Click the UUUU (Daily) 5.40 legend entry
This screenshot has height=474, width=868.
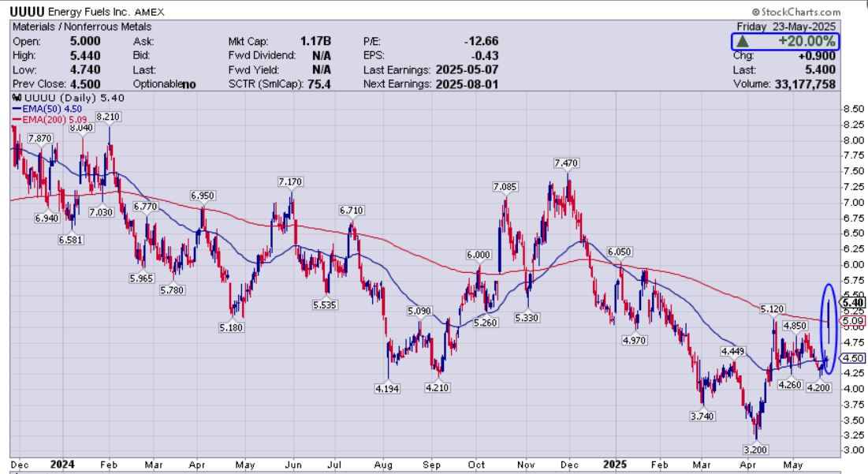click(x=74, y=98)
